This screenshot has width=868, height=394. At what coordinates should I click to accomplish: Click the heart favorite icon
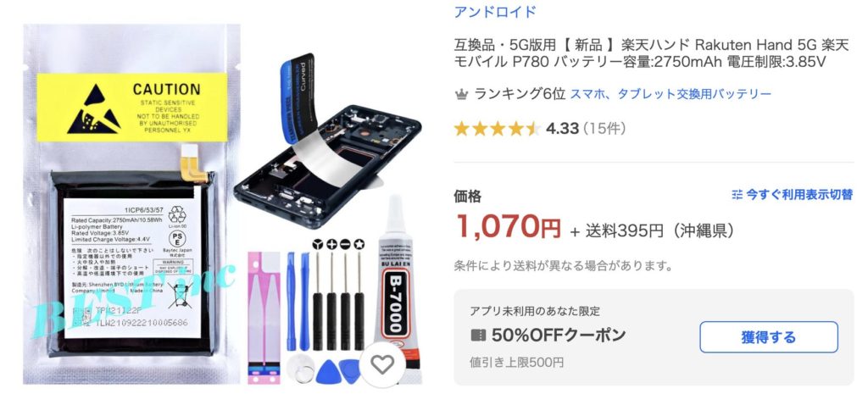(x=382, y=364)
